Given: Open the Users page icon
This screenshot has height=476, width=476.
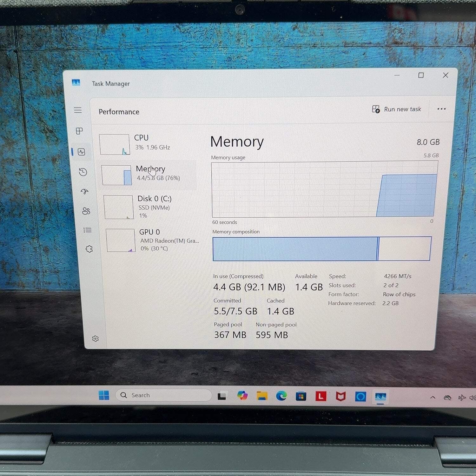Looking at the screenshot, I should coord(86,211).
